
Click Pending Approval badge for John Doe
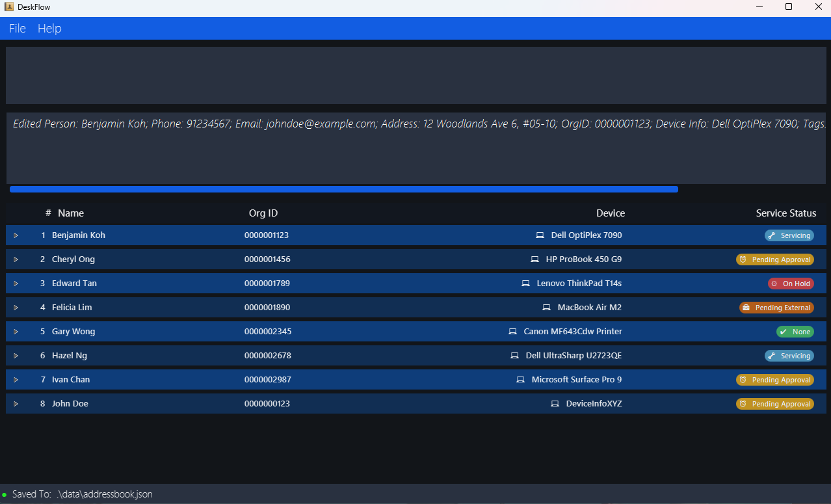[775, 404]
